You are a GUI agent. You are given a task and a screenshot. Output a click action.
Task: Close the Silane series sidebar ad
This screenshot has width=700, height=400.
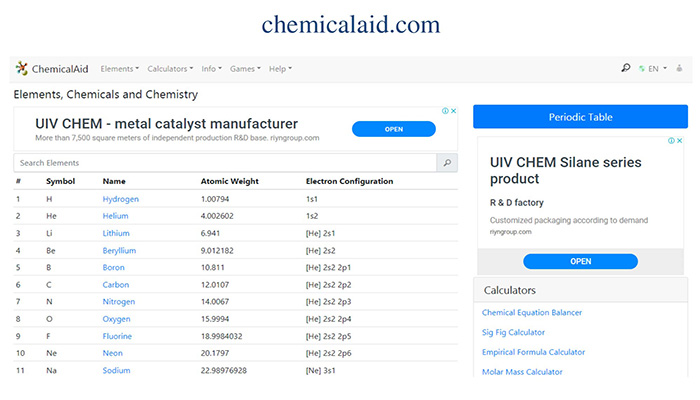click(681, 139)
